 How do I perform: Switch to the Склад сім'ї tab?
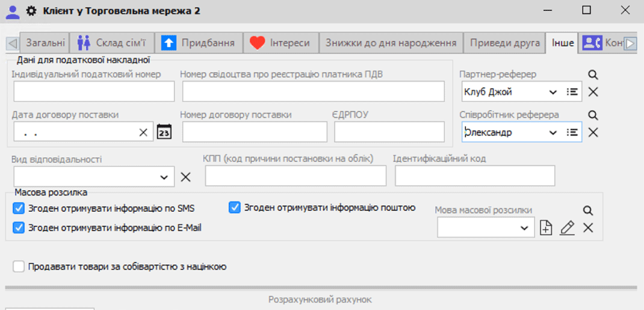112,43
